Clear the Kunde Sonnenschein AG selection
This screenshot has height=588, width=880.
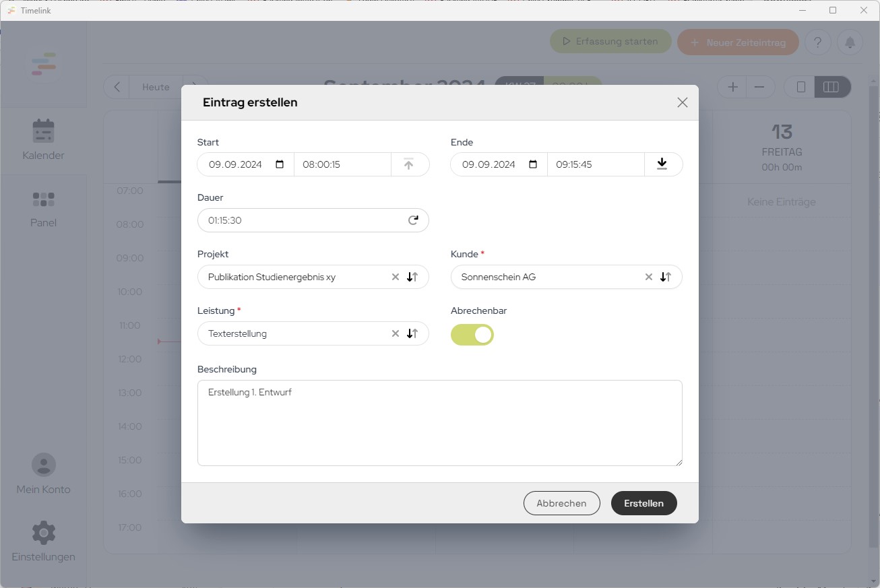pos(649,277)
